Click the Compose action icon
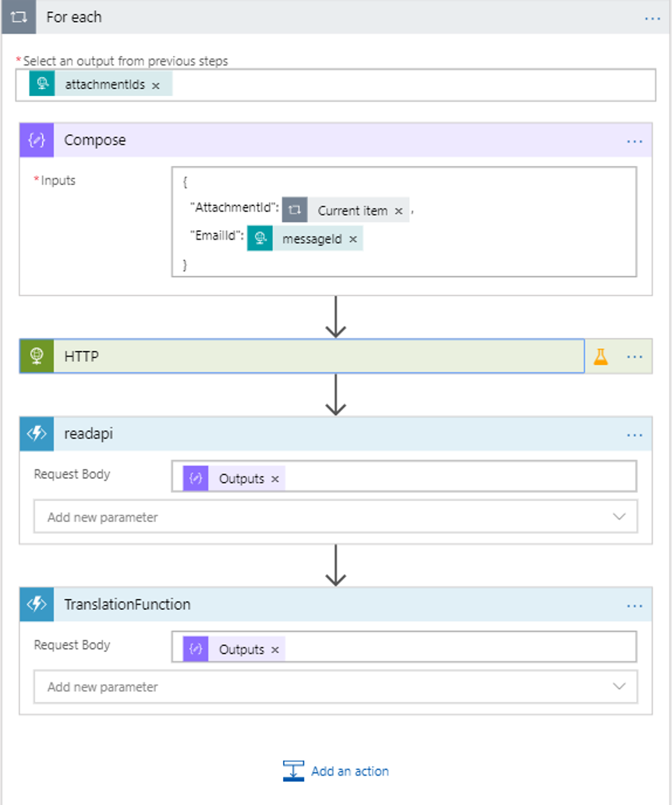 click(x=37, y=140)
